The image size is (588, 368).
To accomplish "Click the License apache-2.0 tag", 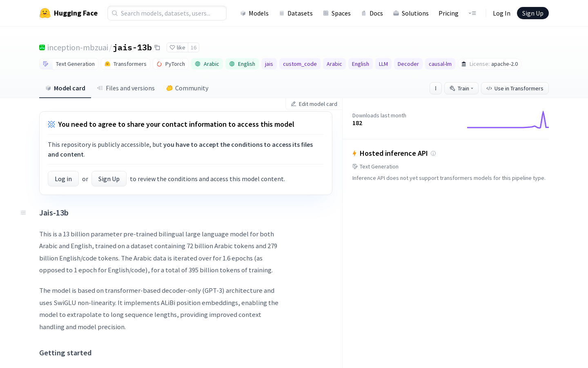I will click(x=490, y=64).
